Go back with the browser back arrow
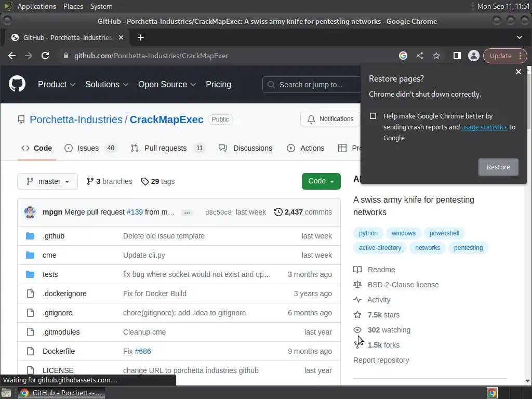532x399 pixels. pyautogui.click(x=12, y=56)
